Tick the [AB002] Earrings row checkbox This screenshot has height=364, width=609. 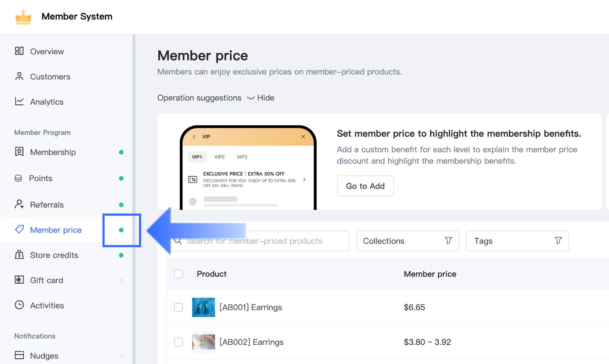coord(178,342)
